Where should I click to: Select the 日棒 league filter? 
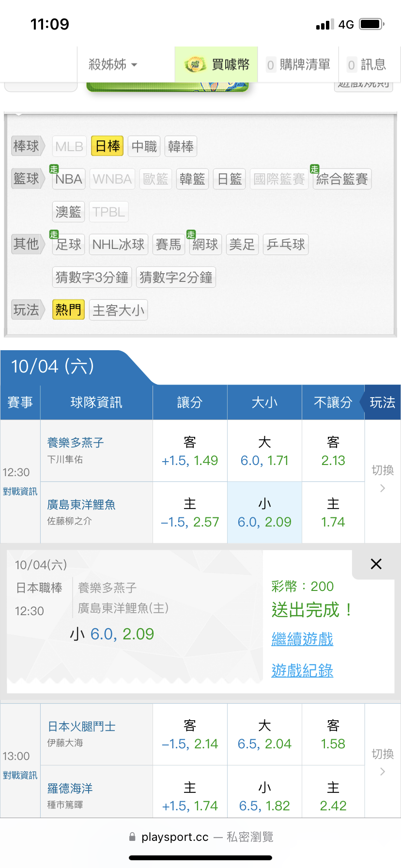pos(108,146)
